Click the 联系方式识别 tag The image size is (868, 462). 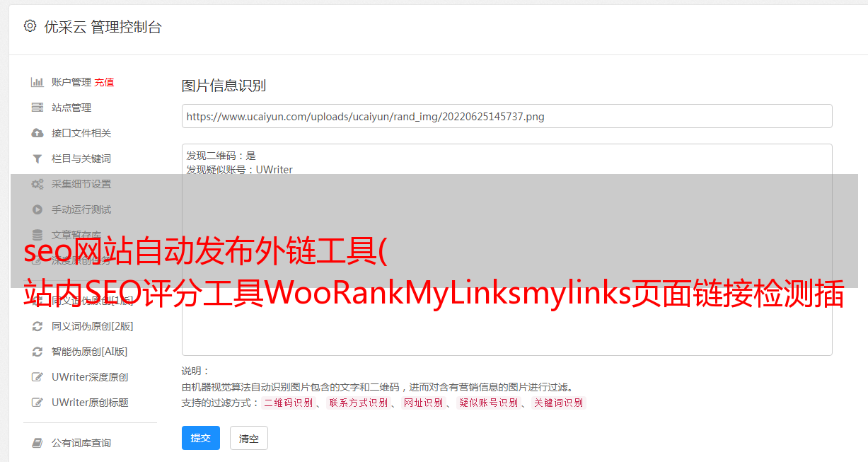click(x=359, y=403)
